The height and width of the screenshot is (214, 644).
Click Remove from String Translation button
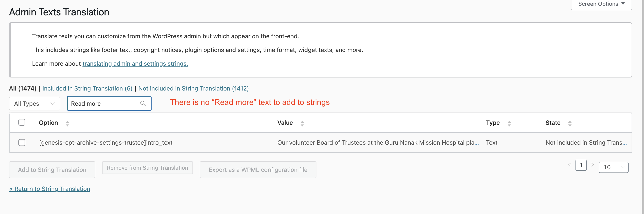(x=147, y=168)
